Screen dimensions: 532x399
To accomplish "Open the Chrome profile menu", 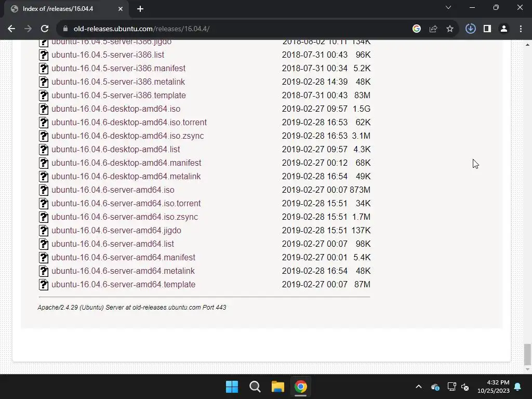I will pos(504,29).
